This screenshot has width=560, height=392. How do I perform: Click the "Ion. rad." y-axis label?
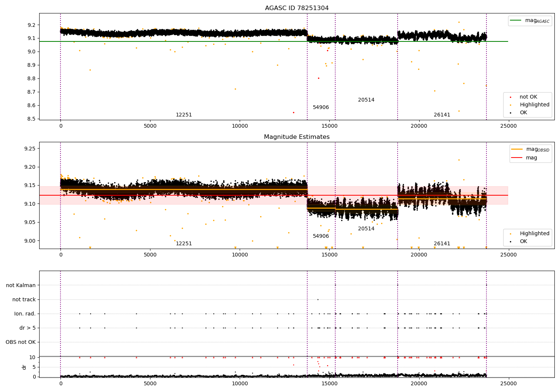25,314
